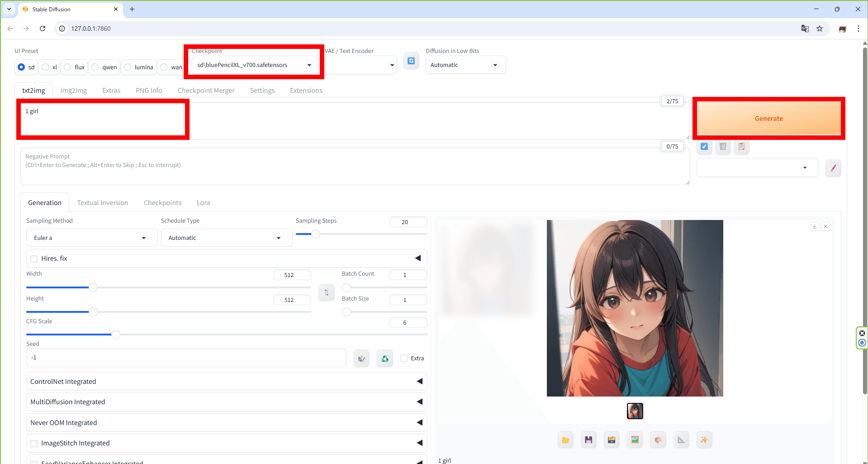Switch to the img2img tab
Screen dimensions: 868x464
(74, 91)
